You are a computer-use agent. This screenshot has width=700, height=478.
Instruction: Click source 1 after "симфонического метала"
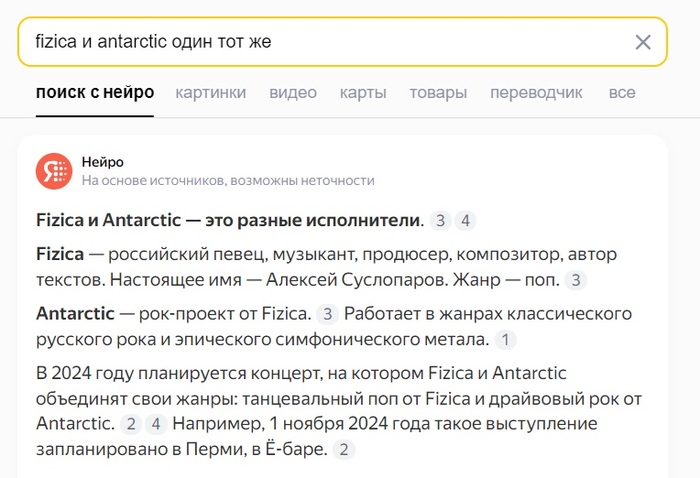click(x=505, y=340)
